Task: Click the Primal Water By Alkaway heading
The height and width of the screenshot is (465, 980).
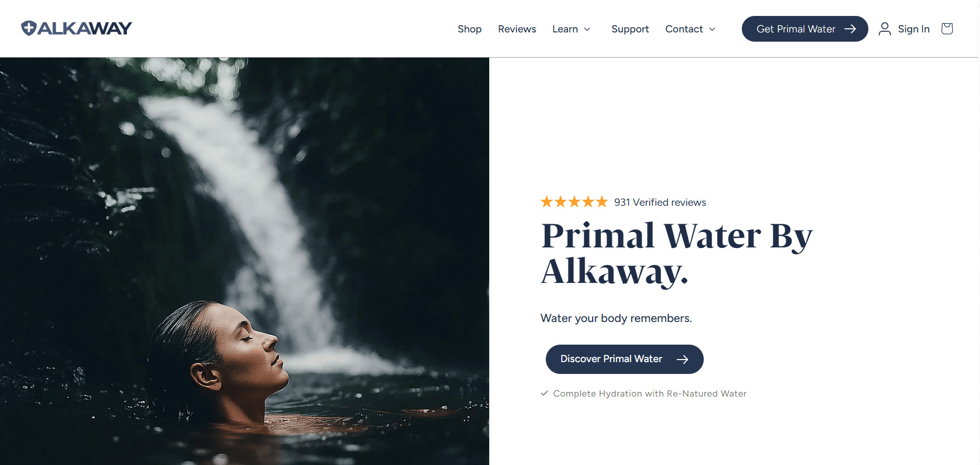Action: tap(676, 254)
